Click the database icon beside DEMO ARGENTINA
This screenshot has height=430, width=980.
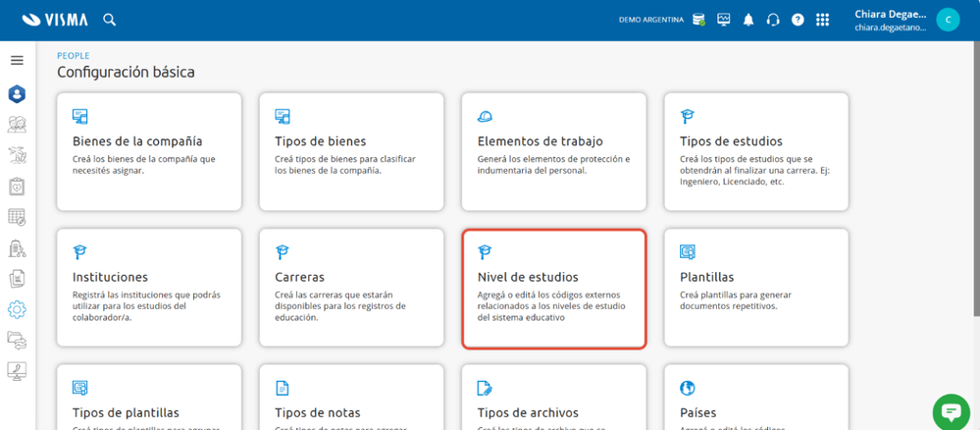(698, 20)
